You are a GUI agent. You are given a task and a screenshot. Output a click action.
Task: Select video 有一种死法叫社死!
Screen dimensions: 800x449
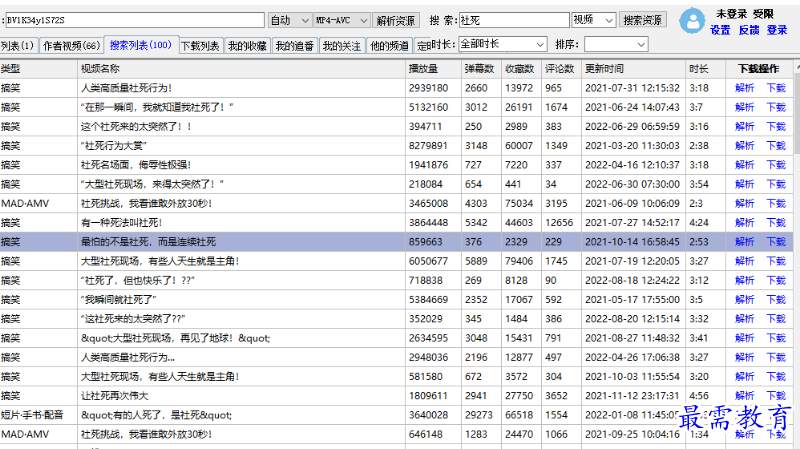tap(121, 223)
